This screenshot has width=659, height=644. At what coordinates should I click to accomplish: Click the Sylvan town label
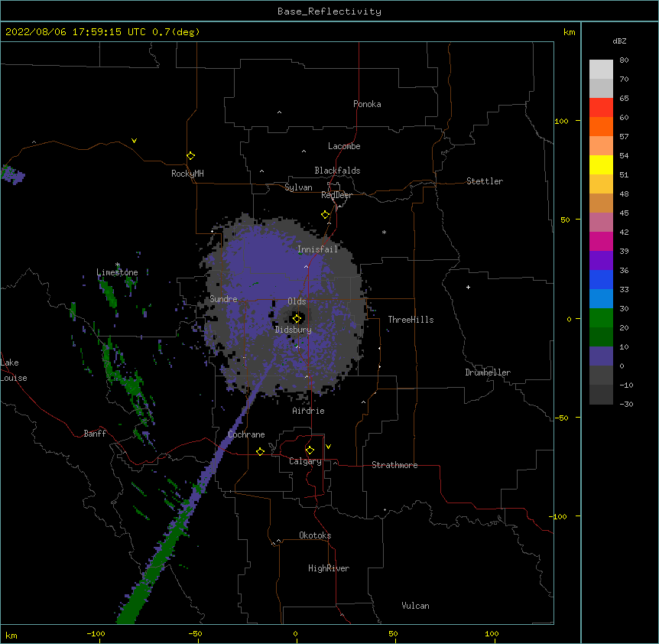(x=298, y=187)
